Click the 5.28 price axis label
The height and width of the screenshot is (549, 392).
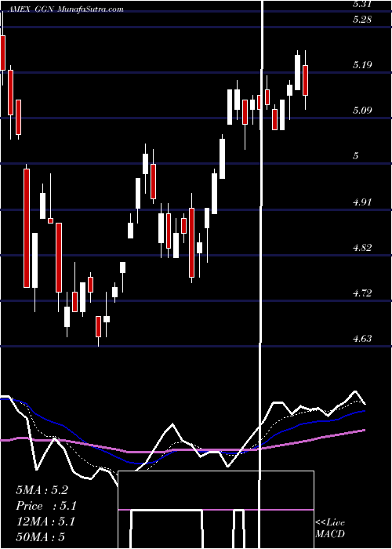362,20
